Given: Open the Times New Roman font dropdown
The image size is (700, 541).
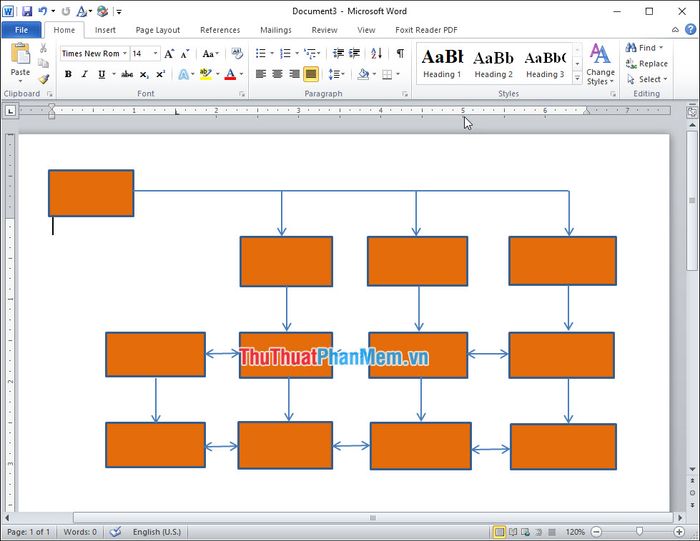Looking at the screenshot, I should click(x=125, y=53).
